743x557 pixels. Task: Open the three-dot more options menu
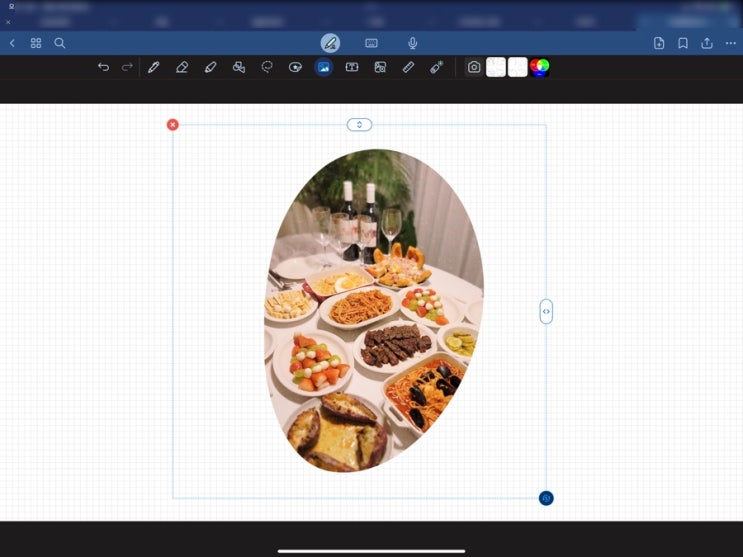[x=731, y=43]
